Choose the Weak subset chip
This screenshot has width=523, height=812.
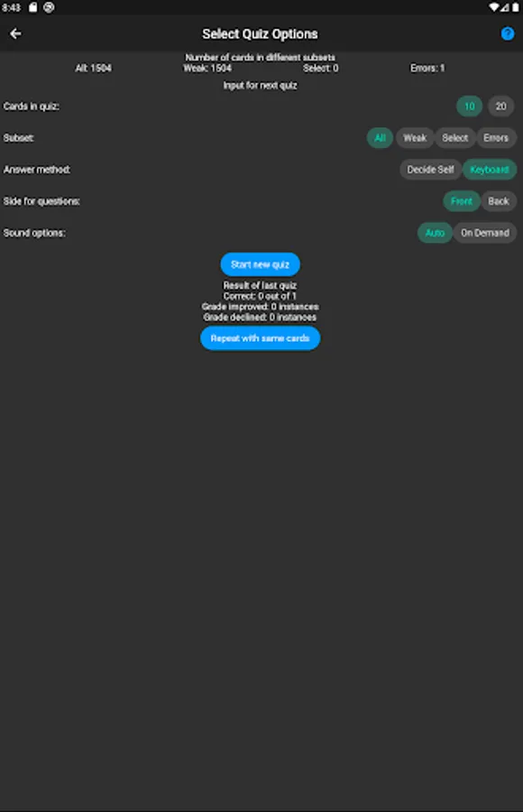point(415,138)
